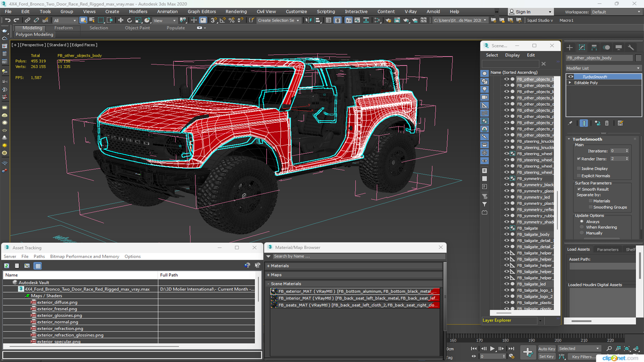
Task: Choose the Select and Rotate tool
Action: coord(129,20)
